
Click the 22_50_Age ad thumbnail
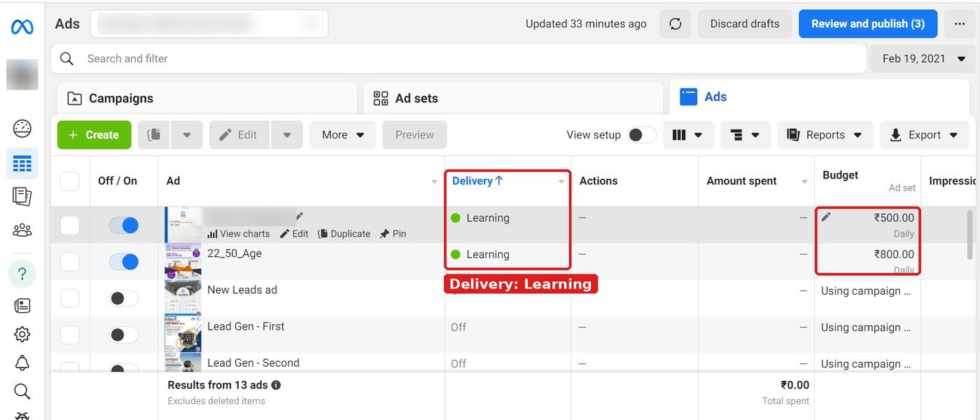pos(183,262)
